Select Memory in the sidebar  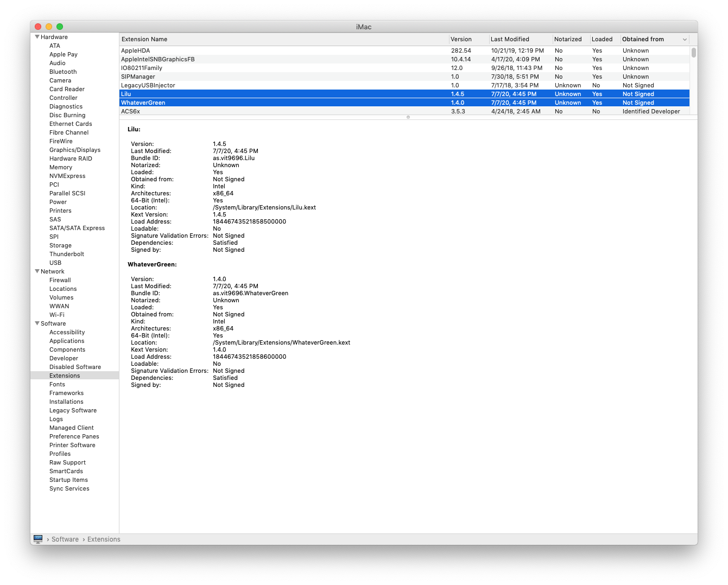click(x=61, y=167)
